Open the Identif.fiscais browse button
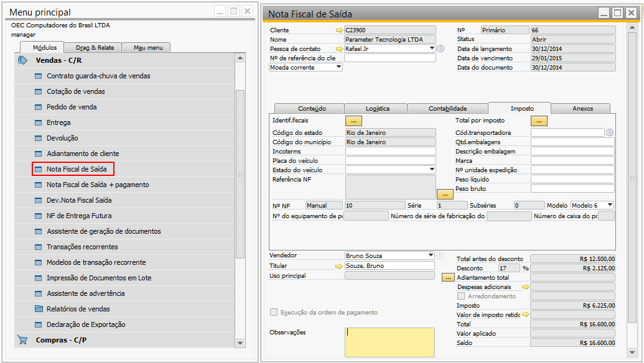 [x=353, y=121]
